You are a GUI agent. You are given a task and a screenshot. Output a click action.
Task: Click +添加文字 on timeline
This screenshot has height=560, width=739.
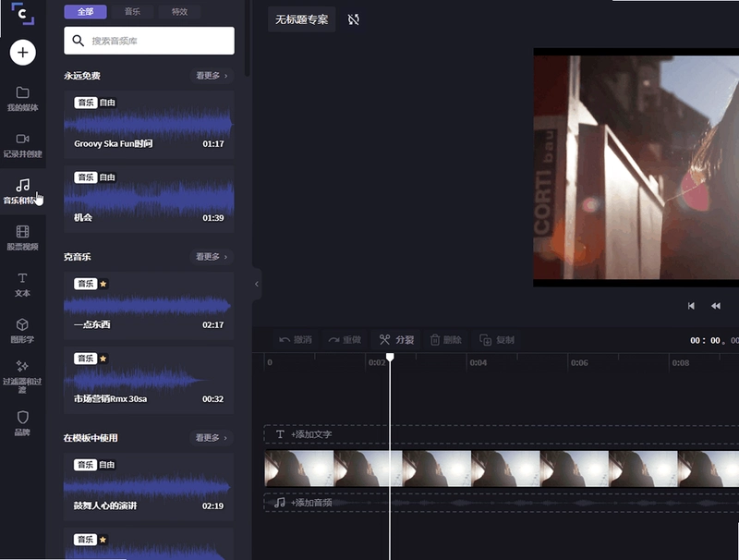pyautogui.click(x=311, y=434)
